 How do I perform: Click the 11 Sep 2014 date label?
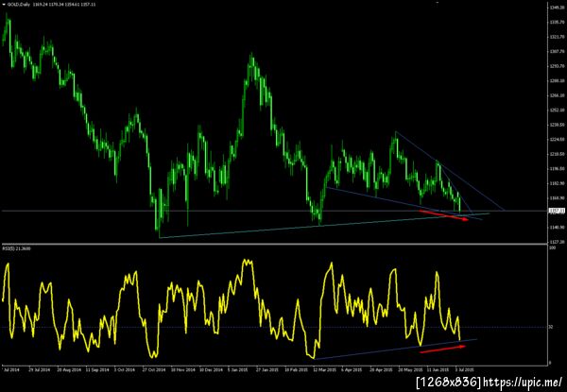96,370
